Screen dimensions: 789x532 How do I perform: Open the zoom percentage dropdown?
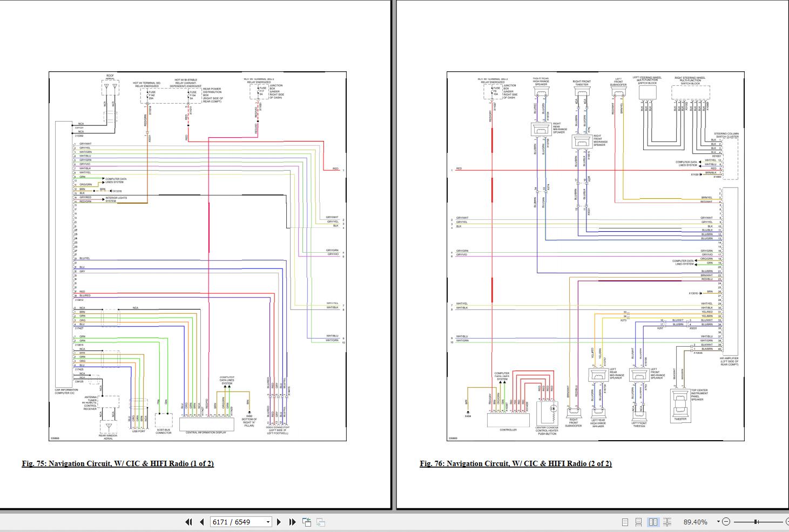tap(718, 522)
